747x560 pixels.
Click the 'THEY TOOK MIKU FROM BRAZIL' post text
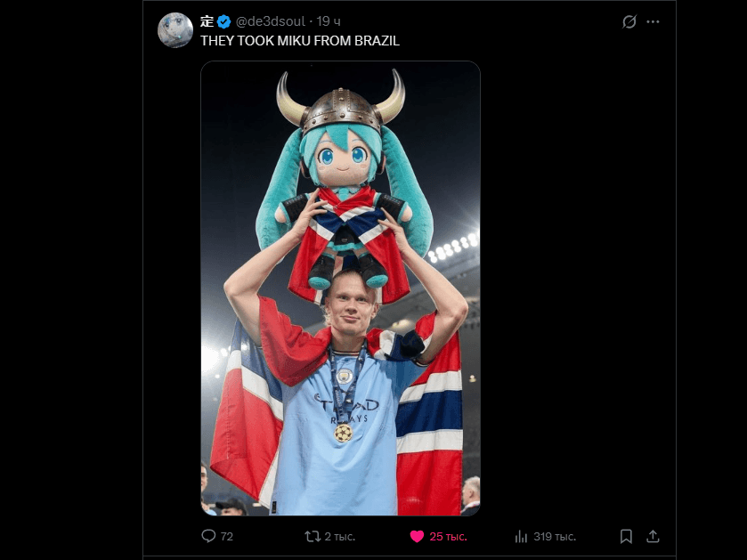point(300,41)
